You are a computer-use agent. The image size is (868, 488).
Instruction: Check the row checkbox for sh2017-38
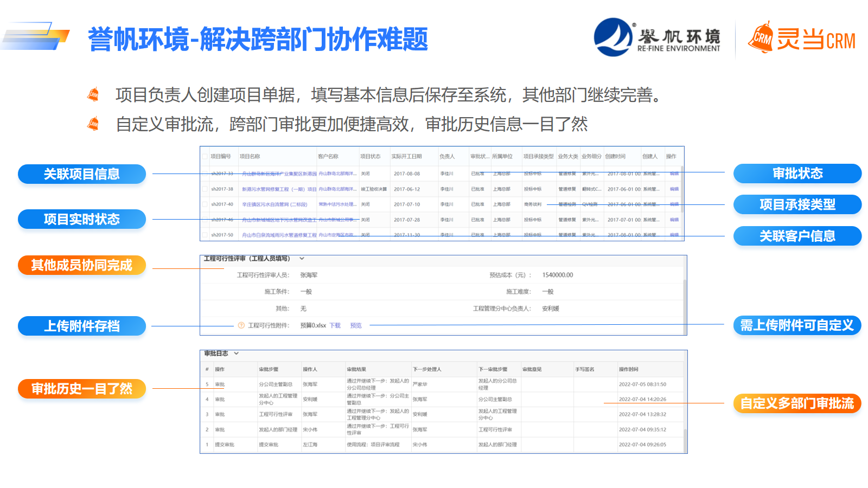point(205,189)
